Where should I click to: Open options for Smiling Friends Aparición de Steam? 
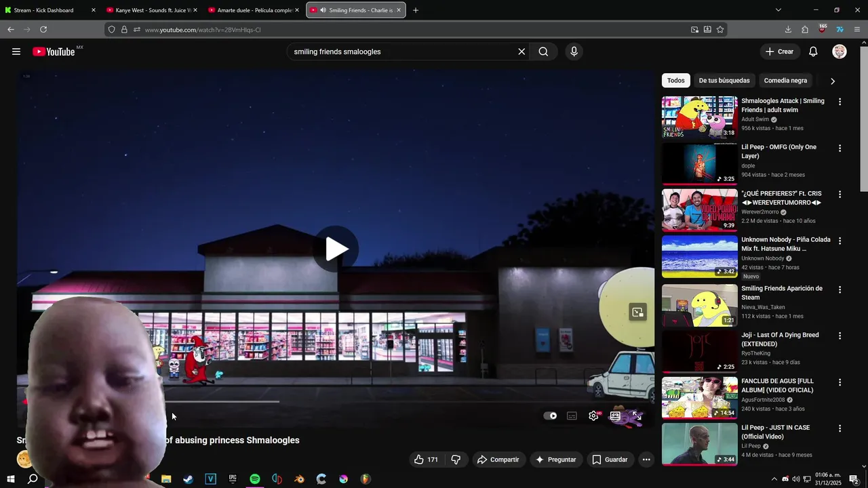840,289
